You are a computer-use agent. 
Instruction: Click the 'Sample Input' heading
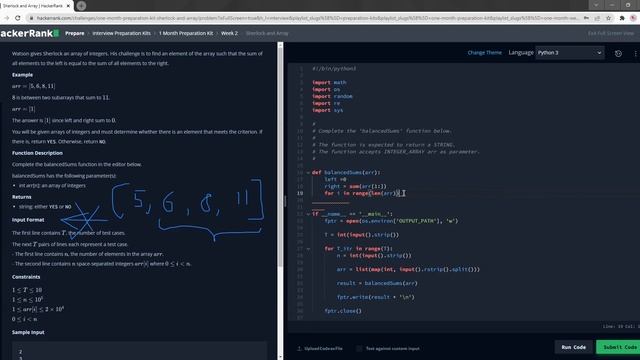28,332
